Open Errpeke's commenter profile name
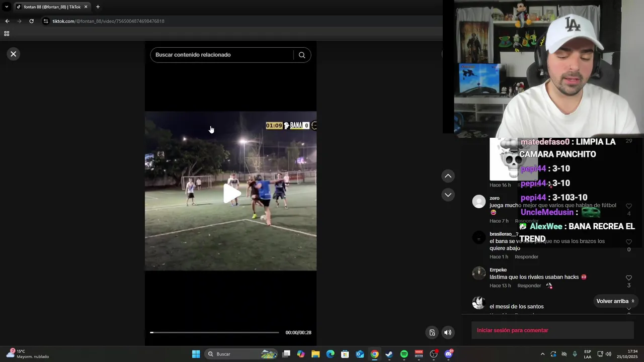 [x=498, y=270]
